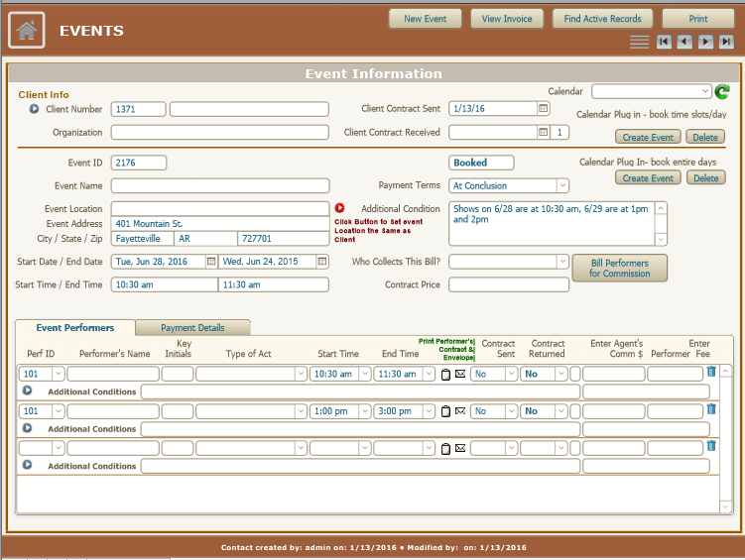Click the green calendar refresh icon
Image resolution: width=745 pixels, height=560 pixels.
click(722, 92)
